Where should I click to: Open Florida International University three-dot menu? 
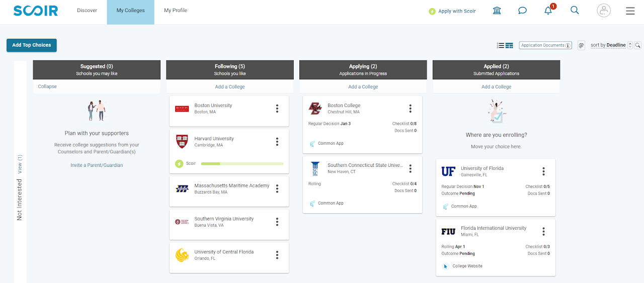pyautogui.click(x=544, y=231)
